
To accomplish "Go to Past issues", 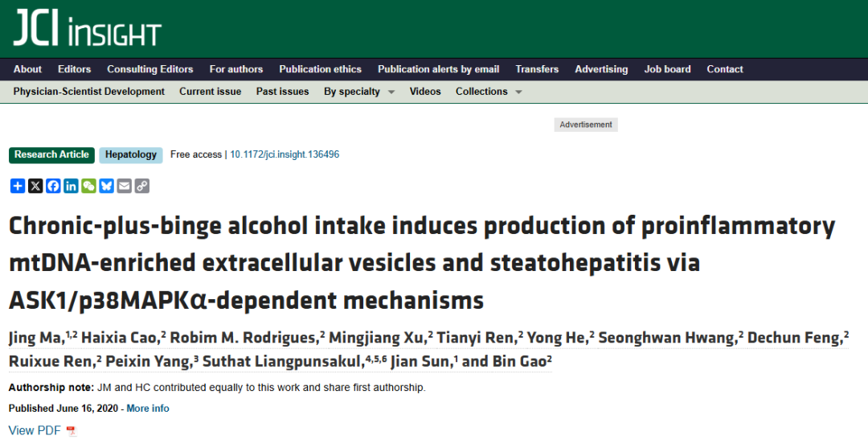I will coord(282,92).
